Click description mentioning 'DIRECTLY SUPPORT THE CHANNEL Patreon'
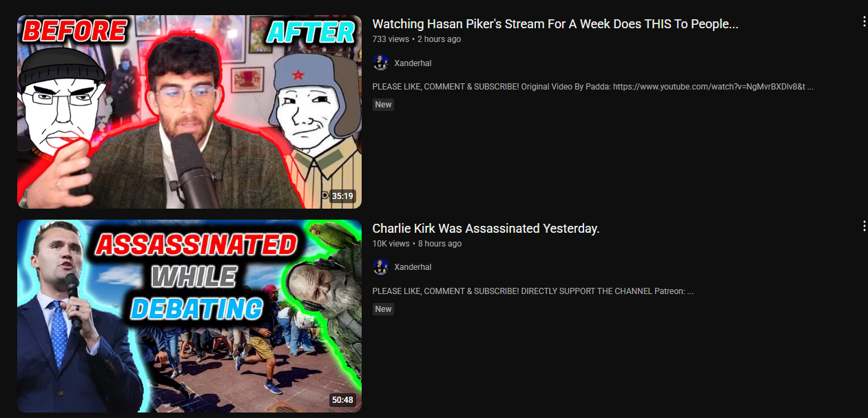868x418 pixels. point(533,291)
